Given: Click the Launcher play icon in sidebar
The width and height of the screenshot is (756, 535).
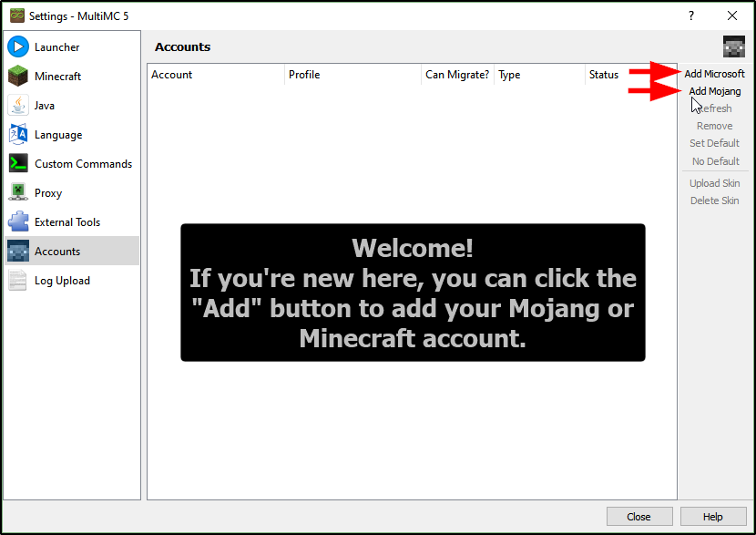Looking at the screenshot, I should [x=18, y=46].
